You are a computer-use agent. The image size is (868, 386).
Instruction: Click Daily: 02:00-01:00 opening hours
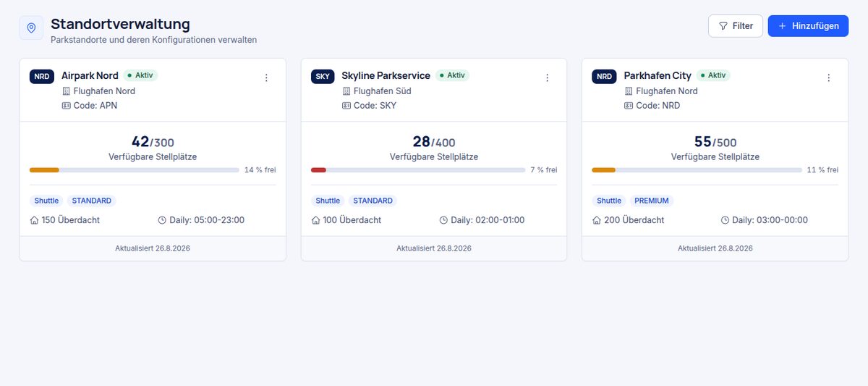(x=488, y=220)
